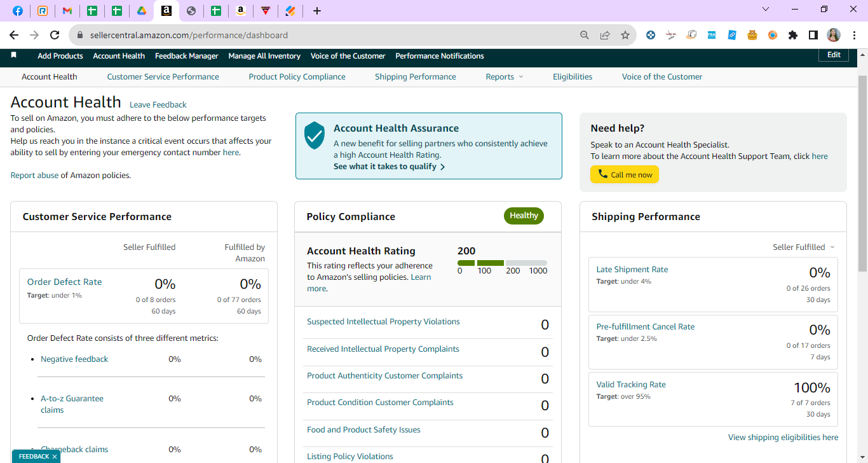Open Performance Notifications from the dark top bar
Image resolution: width=868 pixels, height=463 pixels.
point(440,56)
